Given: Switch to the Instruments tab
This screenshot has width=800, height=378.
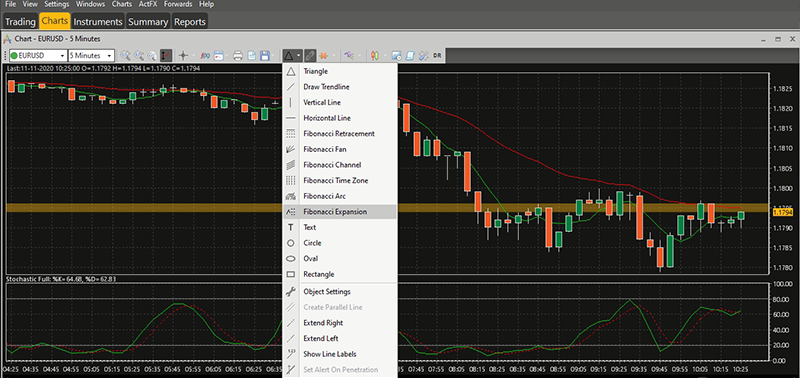Looking at the screenshot, I should (x=98, y=21).
